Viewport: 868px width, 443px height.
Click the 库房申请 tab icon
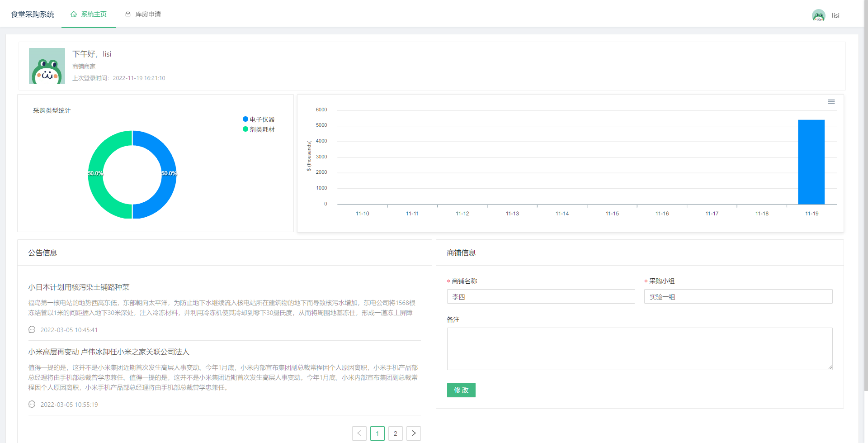tap(128, 14)
